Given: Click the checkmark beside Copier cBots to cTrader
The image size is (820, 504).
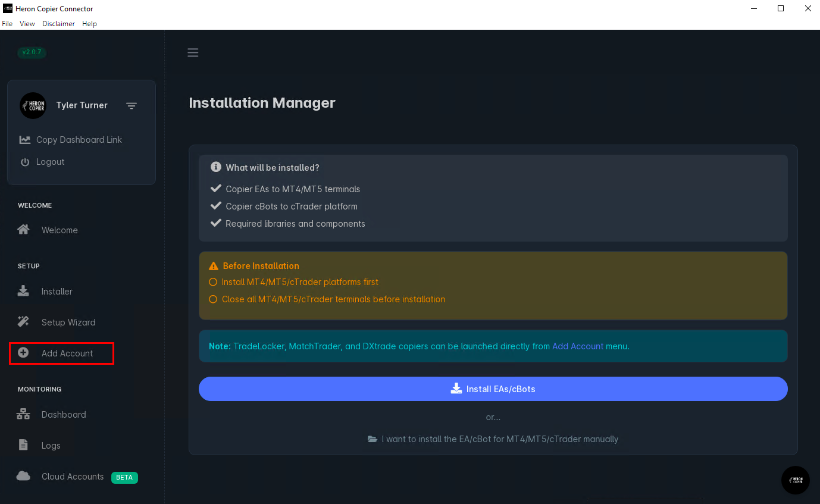Looking at the screenshot, I should tap(216, 206).
